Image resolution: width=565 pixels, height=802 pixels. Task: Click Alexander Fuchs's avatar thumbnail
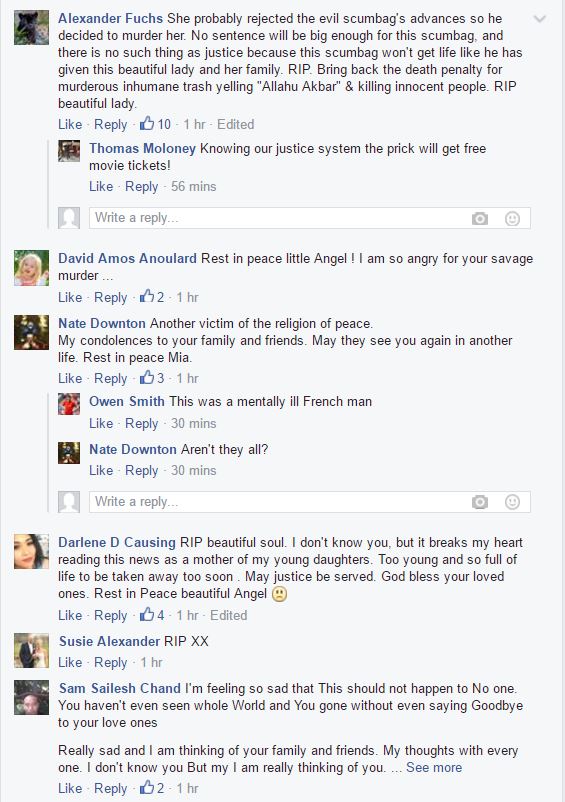pos(31,28)
